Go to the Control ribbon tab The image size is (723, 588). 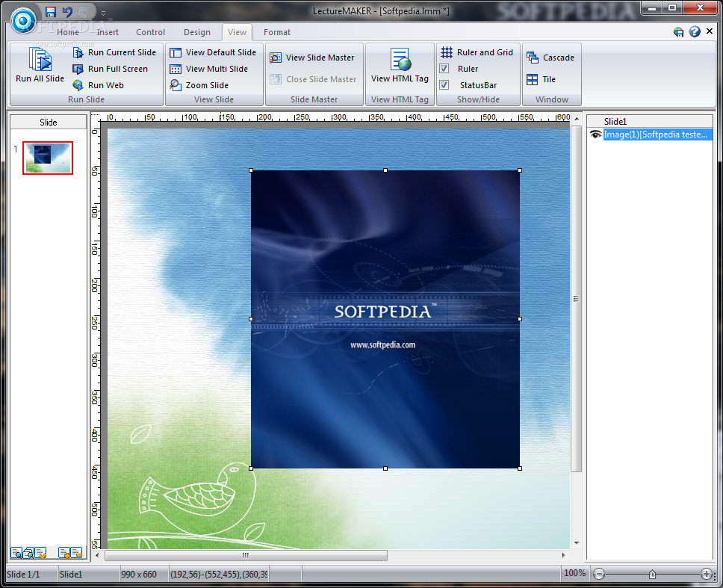[x=150, y=32]
